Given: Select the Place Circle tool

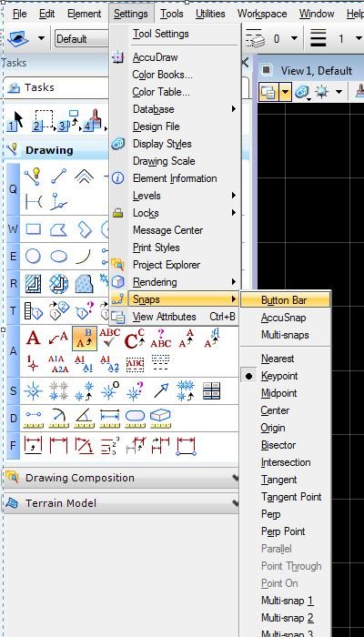Looking at the screenshot, I should pos(34,257).
